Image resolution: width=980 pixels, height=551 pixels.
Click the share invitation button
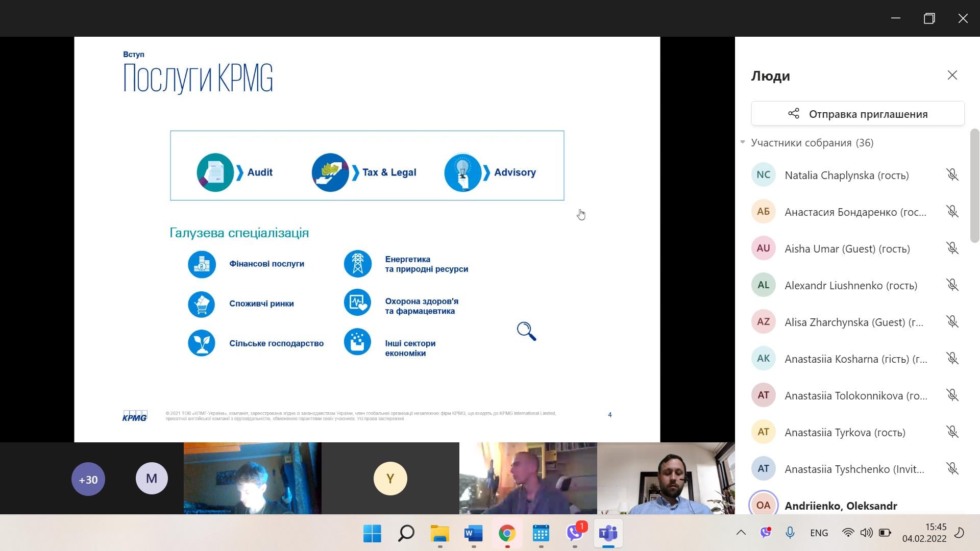point(857,114)
